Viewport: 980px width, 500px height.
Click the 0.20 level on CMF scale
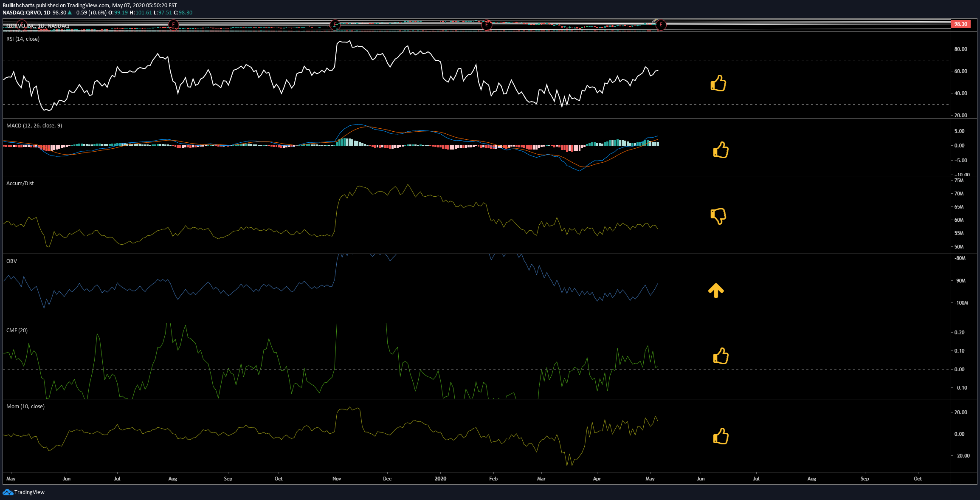pos(959,333)
